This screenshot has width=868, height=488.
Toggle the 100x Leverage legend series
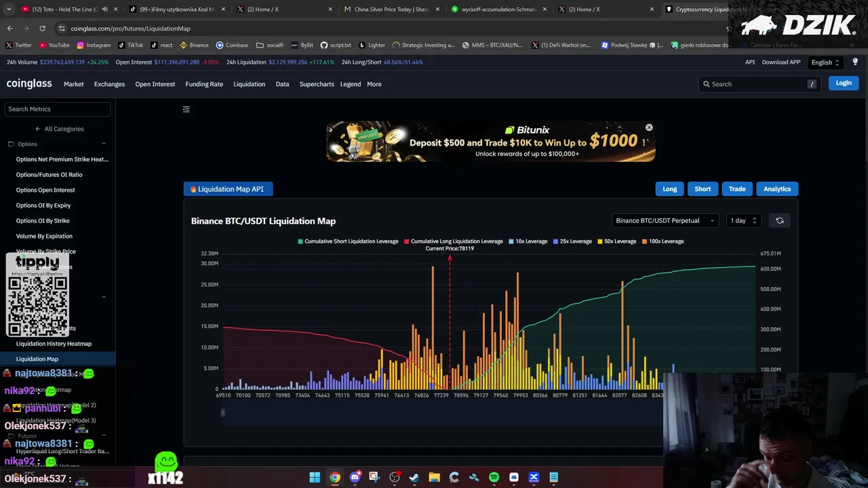pos(663,241)
